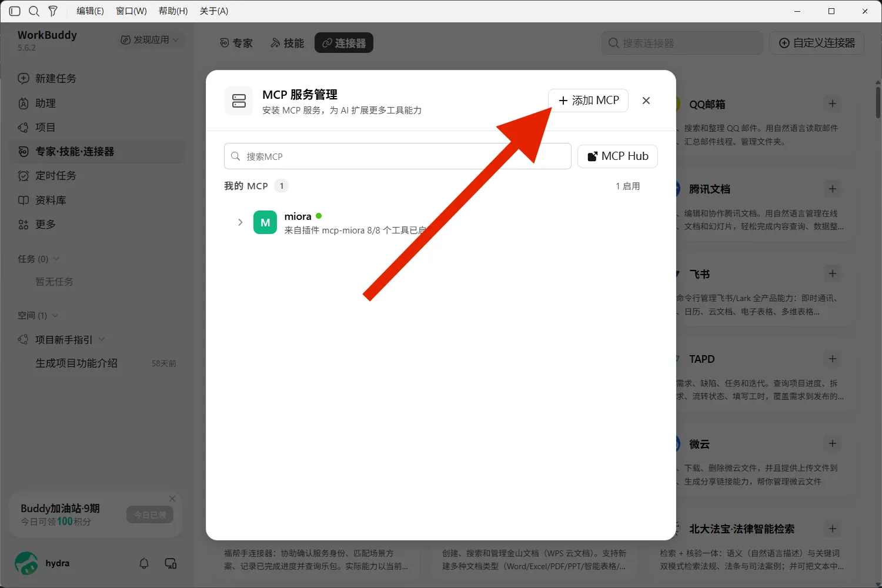
Task: Open the QQ邮箱 connector card title
Action: click(x=707, y=104)
